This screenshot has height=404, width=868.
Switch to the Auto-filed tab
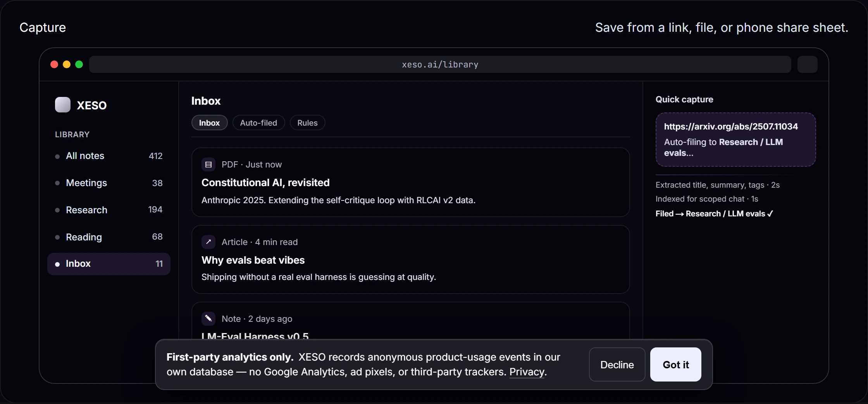[x=259, y=123]
